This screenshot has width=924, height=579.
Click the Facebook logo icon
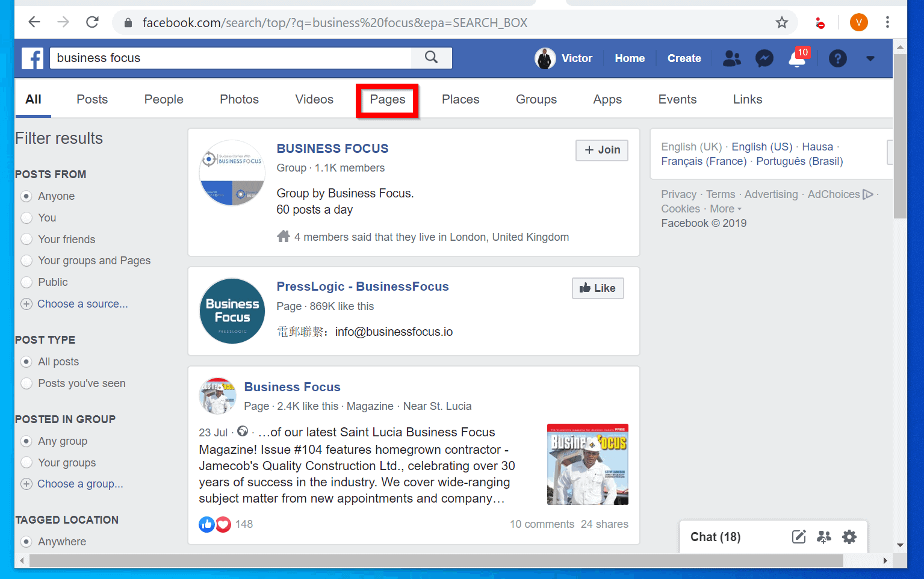click(x=32, y=58)
